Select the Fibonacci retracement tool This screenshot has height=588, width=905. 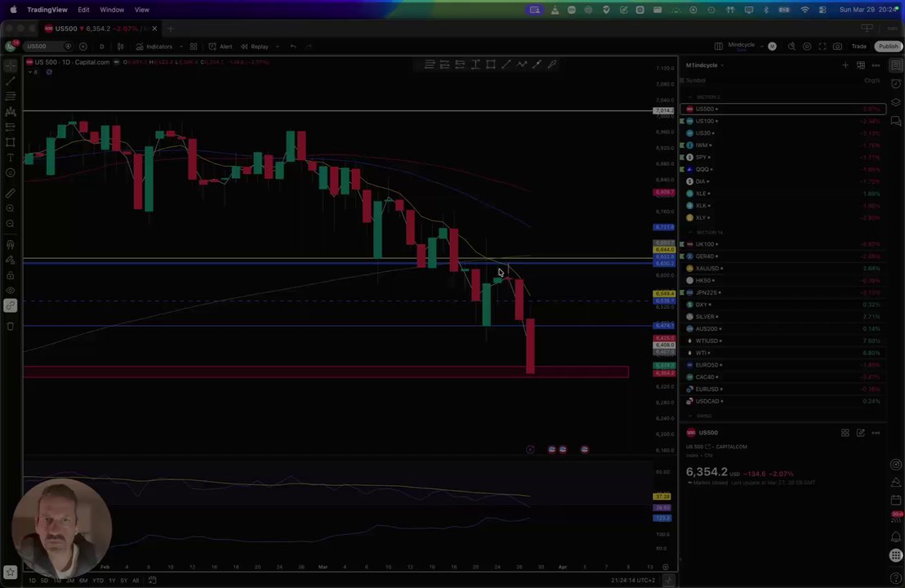(x=11, y=96)
